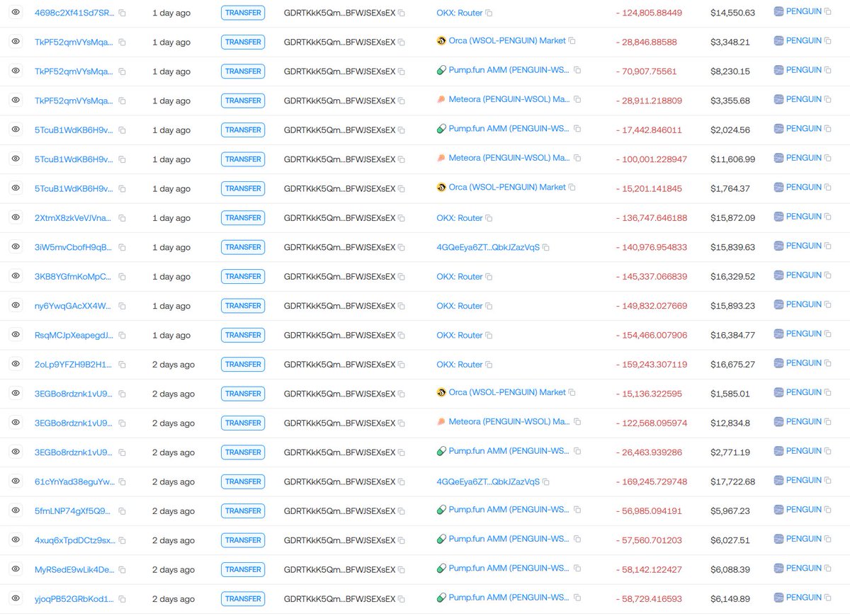Click "2 days ago" in the 61cYnYad38eguYw row
Image resolution: width=850 pixels, height=616 pixels.
[174, 482]
